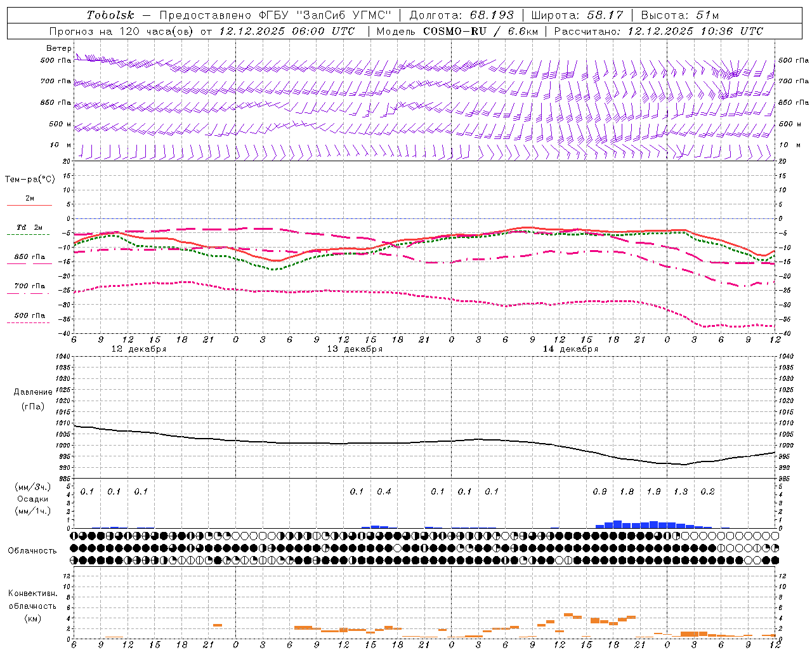Click the 2м temperature legend entry
812x650 pixels.
click(x=30, y=198)
